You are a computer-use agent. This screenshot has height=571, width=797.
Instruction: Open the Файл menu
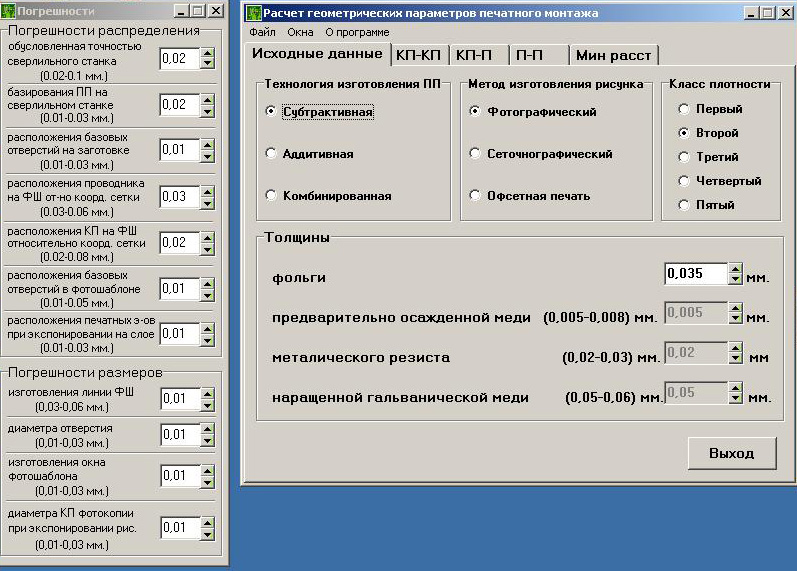pos(262,32)
